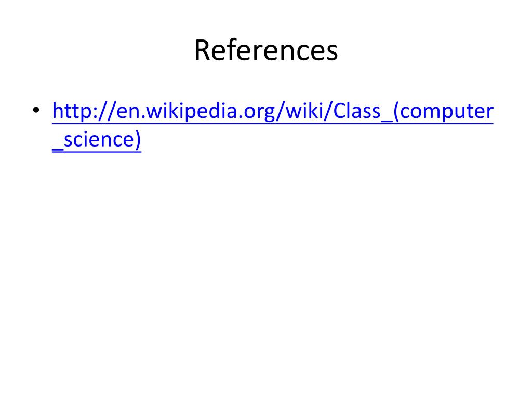
Task: Click the letter "R" in the References heading
Action: (x=203, y=50)
